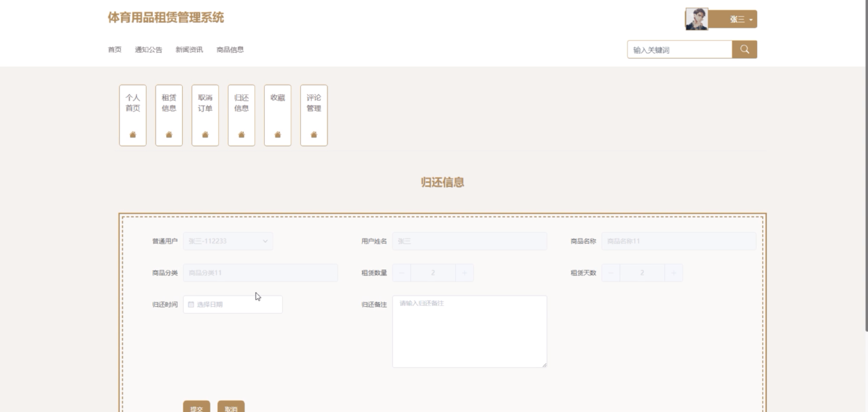
Task: Click the search magnifier icon button
Action: click(744, 49)
